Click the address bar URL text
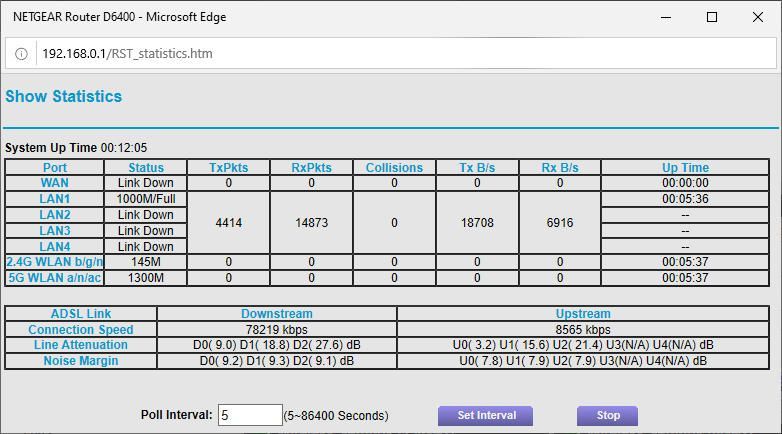 tap(127, 53)
